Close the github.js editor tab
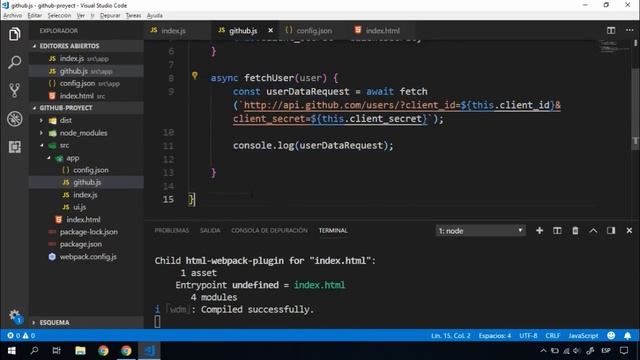Image resolution: width=640 pixels, height=360 pixels. point(270,31)
